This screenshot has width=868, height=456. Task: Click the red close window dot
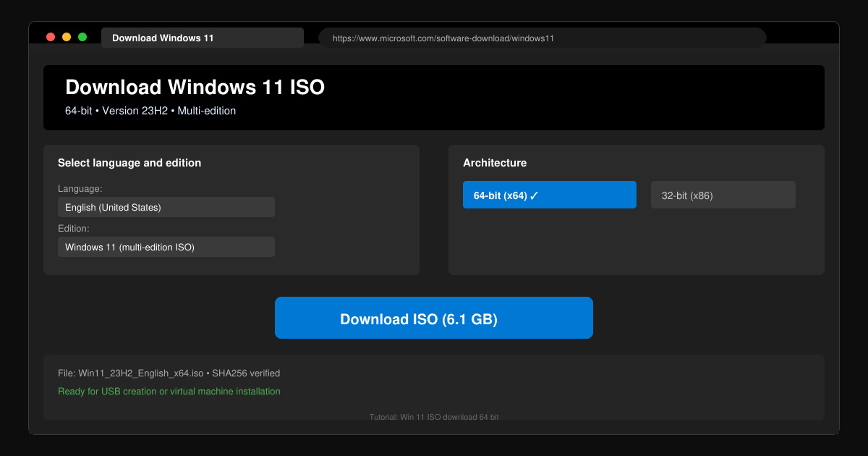51,37
